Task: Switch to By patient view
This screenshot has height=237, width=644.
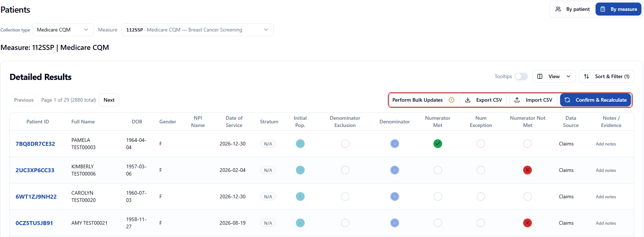Action: (573, 9)
